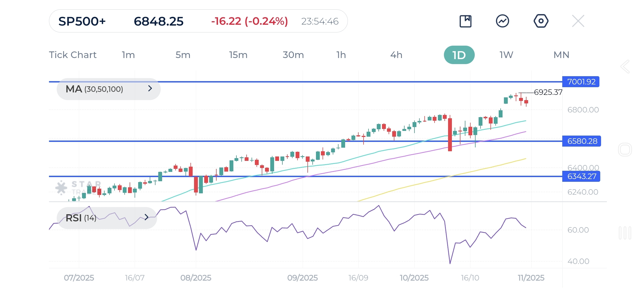Tap the left chevron collapse arrow
The height and width of the screenshot is (297, 644).
point(625,67)
